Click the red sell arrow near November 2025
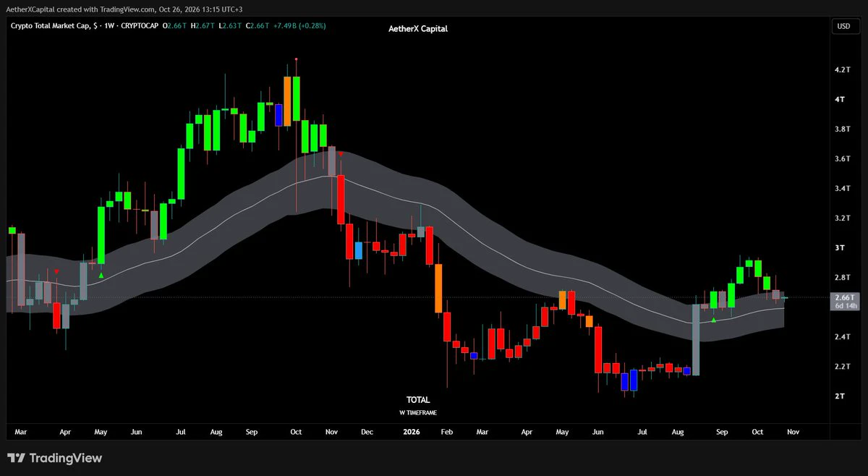Image resolution: width=868 pixels, height=476 pixels. click(341, 154)
